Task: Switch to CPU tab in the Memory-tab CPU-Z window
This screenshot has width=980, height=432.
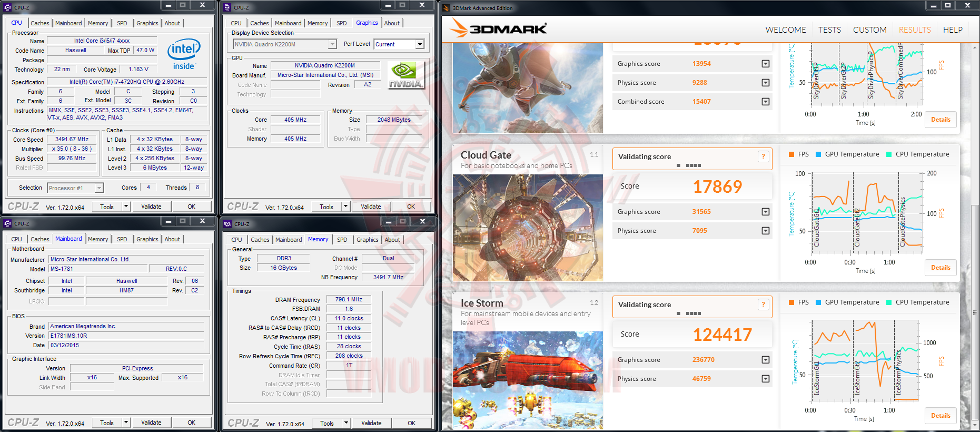Action: tap(236, 240)
